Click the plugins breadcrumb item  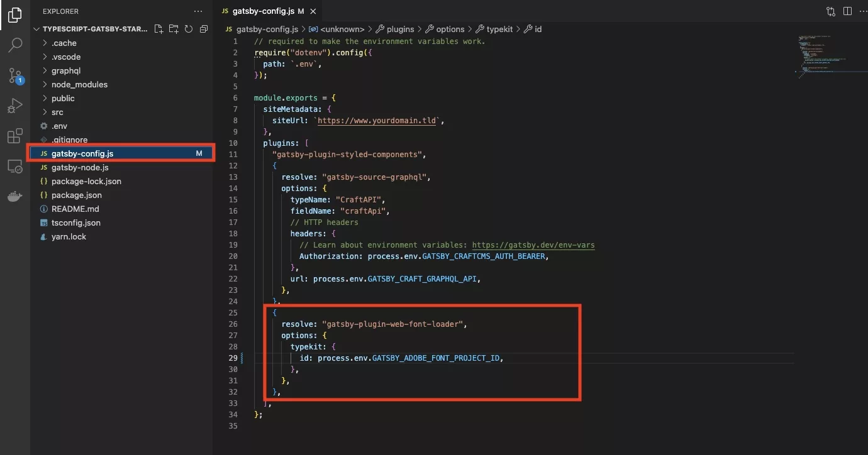click(x=400, y=29)
